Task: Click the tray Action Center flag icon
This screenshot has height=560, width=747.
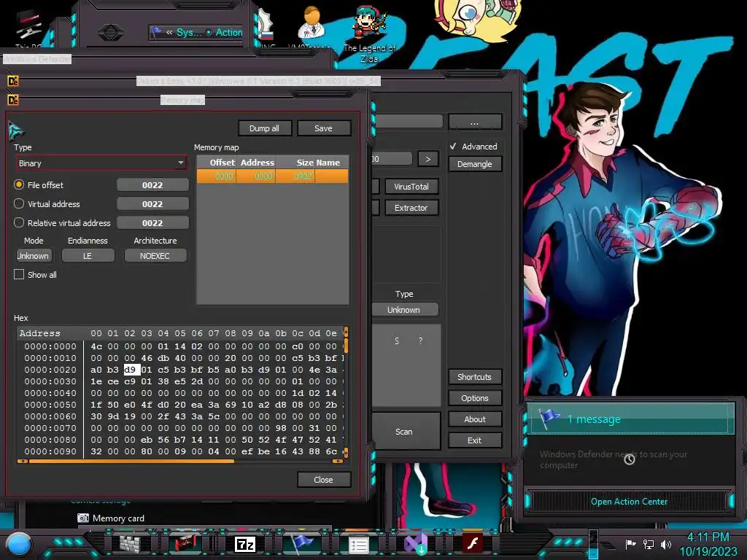Action: pyautogui.click(x=630, y=544)
